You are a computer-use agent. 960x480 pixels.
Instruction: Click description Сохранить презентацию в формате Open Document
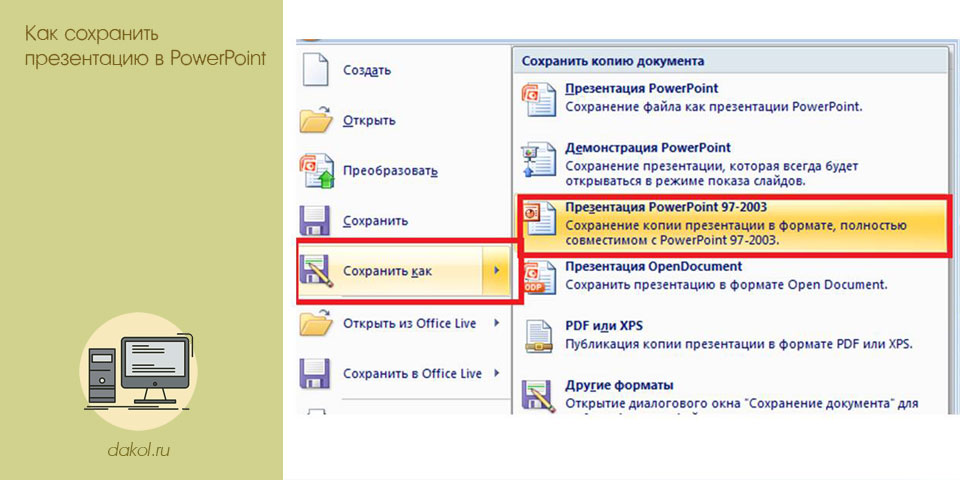(x=726, y=285)
